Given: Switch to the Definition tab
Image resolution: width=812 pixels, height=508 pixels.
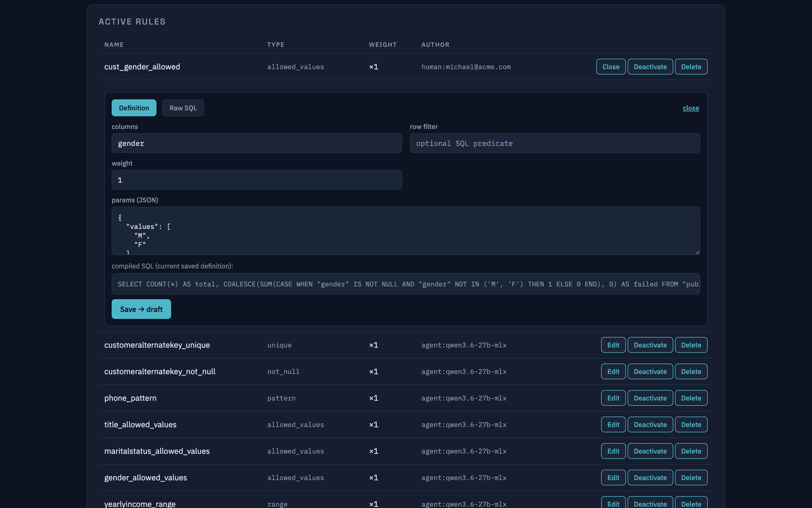Looking at the screenshot, I should [134, 108].
